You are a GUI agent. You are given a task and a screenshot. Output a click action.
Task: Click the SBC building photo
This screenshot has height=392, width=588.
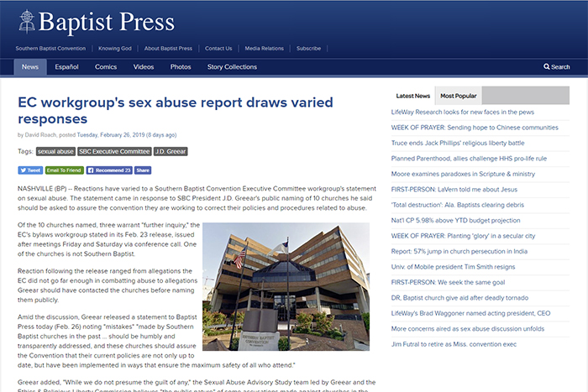pos(286,287)
